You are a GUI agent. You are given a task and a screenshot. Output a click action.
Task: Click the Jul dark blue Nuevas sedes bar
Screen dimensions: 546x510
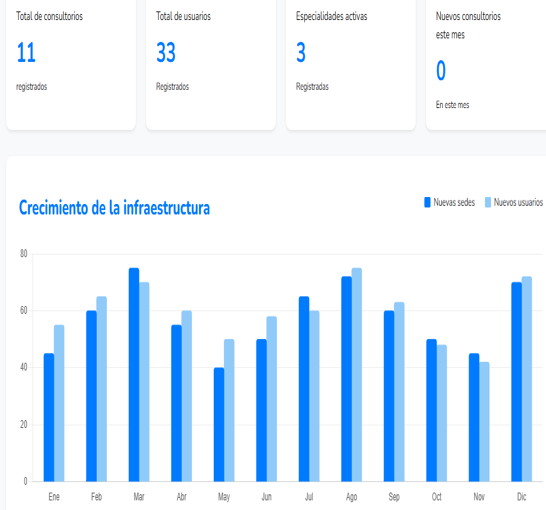(304, 389)
